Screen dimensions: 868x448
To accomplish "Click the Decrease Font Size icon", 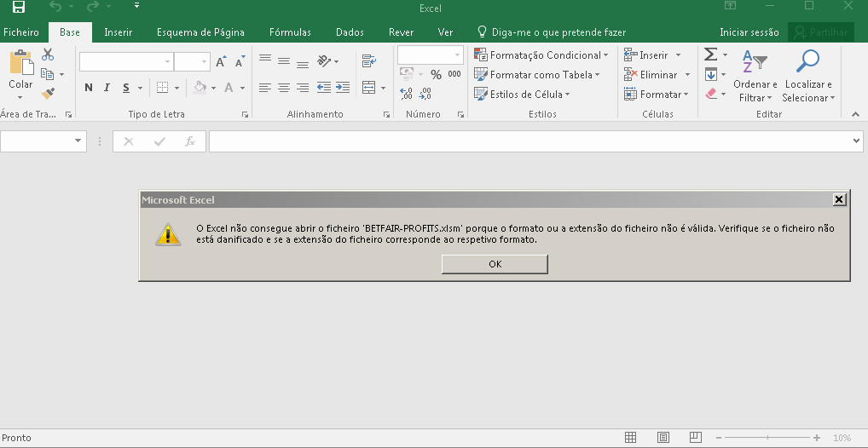I will [240, 61].
